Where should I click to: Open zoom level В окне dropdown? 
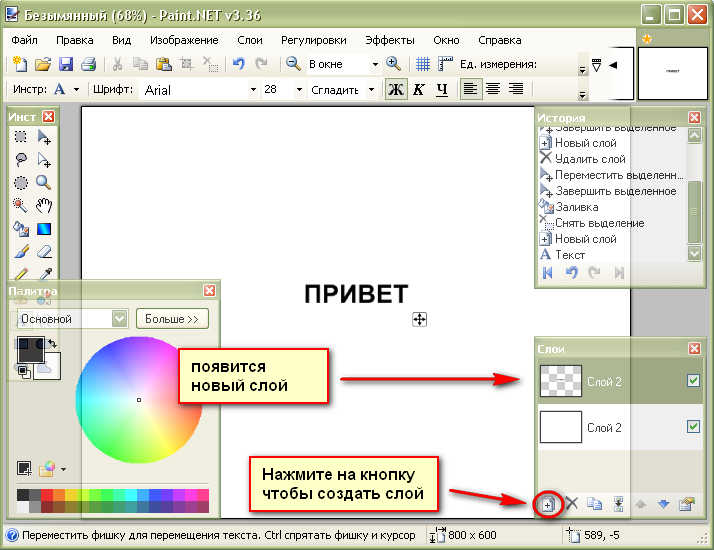click(x=375, y=64)
